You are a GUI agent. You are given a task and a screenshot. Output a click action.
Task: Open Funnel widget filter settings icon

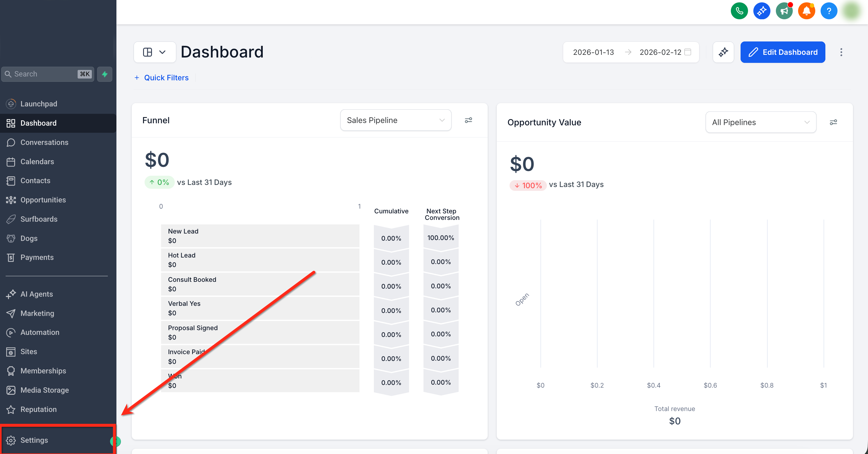468,120
